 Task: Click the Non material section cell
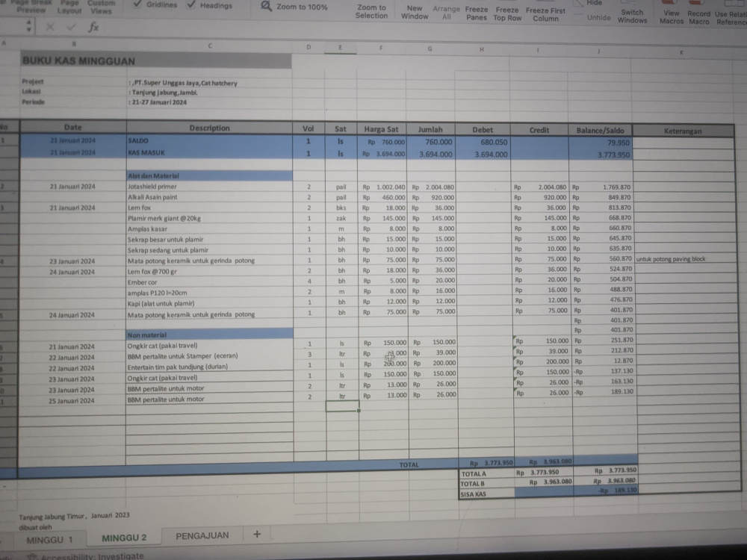tap(210, 335)
